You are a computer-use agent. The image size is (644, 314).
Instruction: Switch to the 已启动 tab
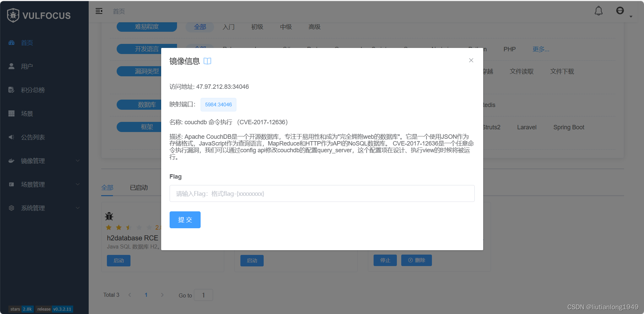(x=139, y=188)
